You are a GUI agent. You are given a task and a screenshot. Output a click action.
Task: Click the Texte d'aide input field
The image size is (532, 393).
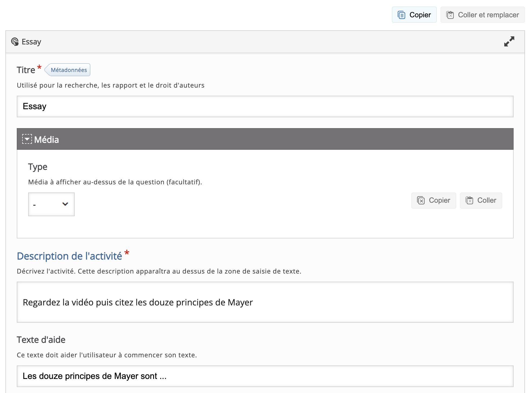pos(265,376)
